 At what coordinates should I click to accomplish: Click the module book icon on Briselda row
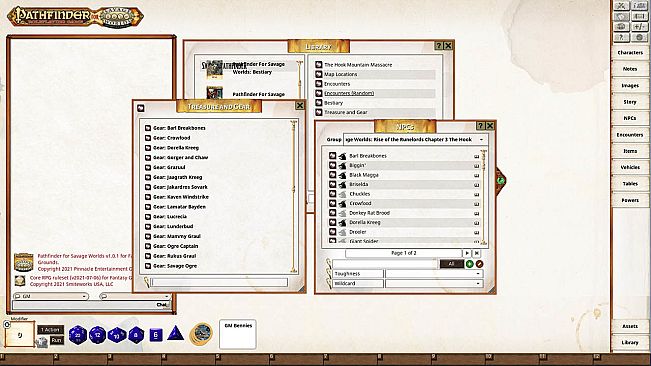click(x=477, y=185)
